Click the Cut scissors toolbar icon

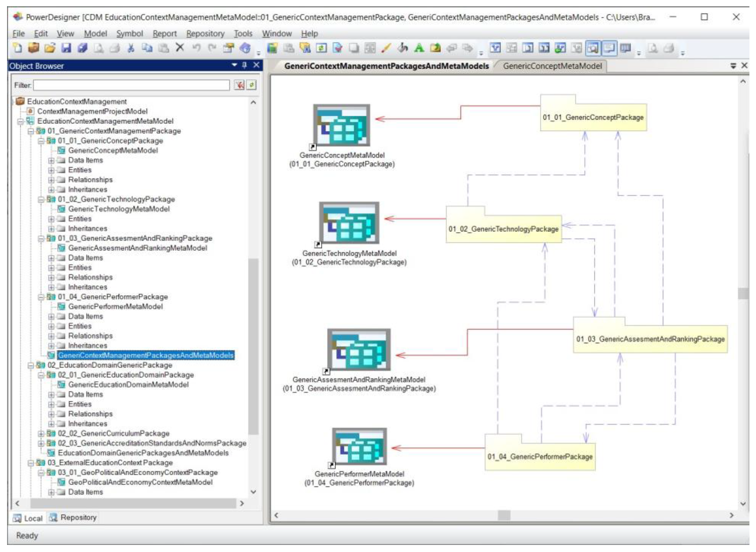(x=131, y=48)
